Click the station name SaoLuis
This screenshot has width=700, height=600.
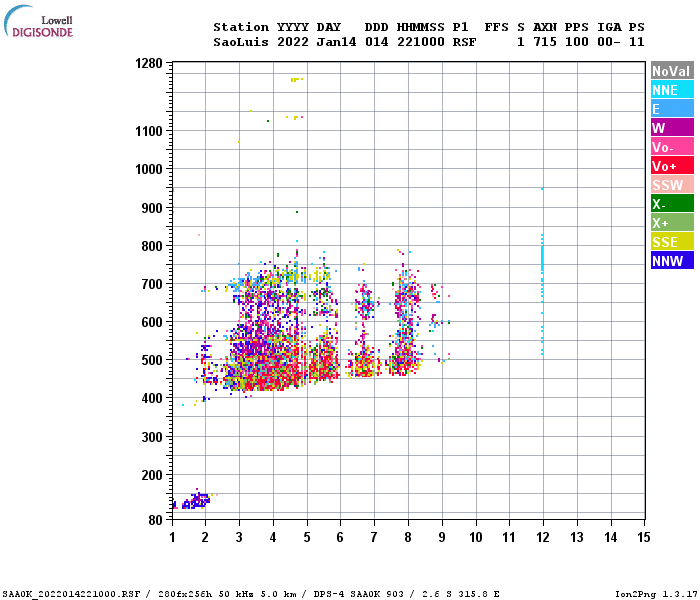point(241,42)
